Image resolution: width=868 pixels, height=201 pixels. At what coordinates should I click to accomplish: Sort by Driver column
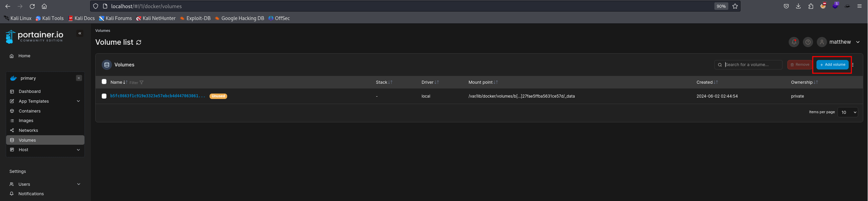point(430,82)
